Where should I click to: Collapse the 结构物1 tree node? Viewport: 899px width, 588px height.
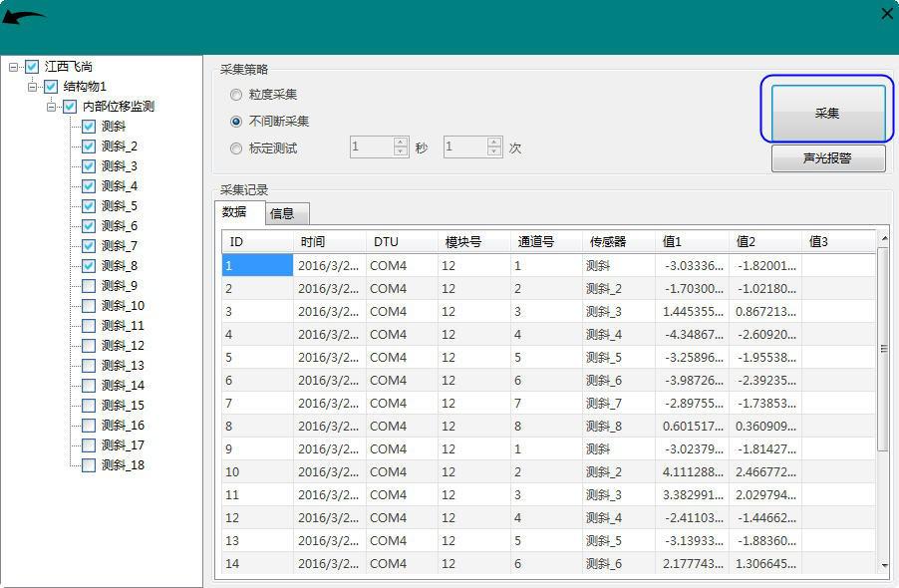[32, 87]
